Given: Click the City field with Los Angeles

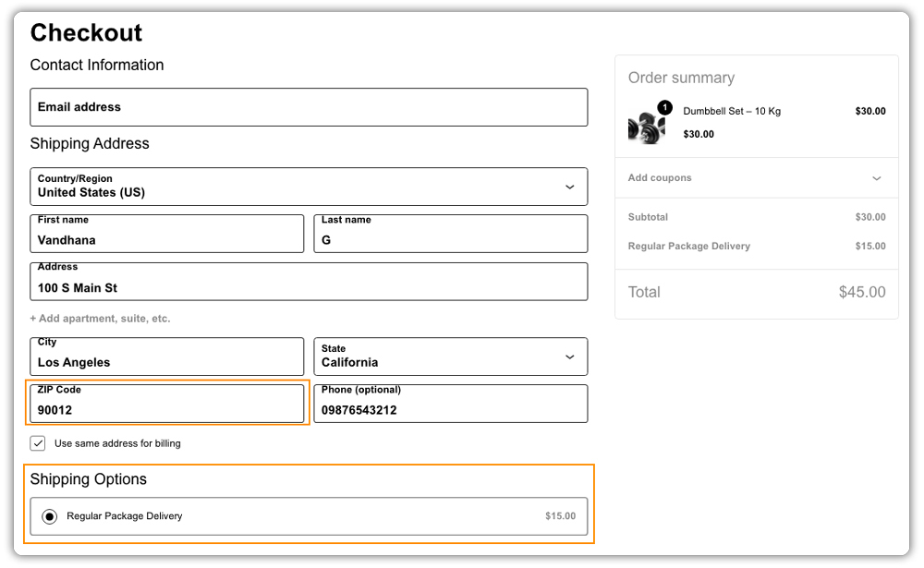Looking at the screenshot, I should (x=166, y=357).
